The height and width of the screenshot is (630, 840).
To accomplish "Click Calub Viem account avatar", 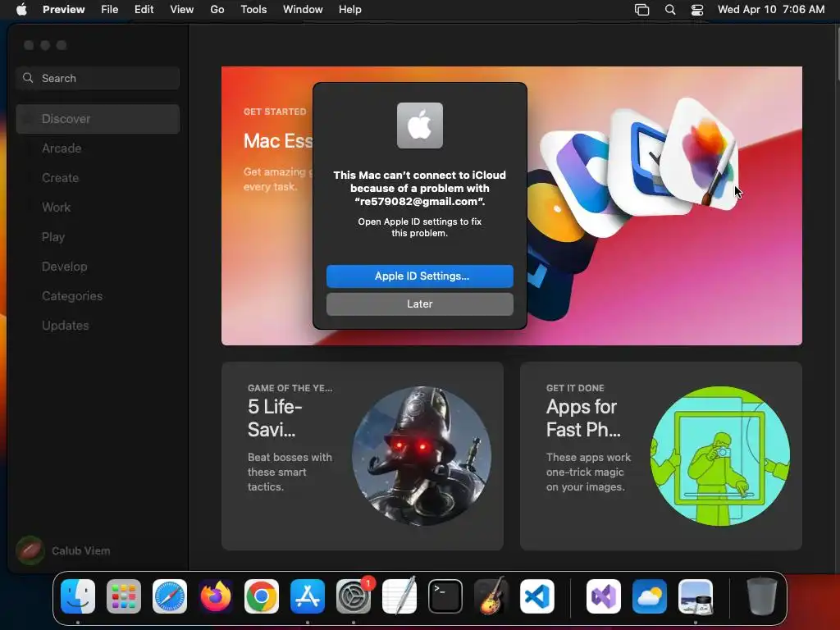I will pyautogui.click(x=30, y=550).
